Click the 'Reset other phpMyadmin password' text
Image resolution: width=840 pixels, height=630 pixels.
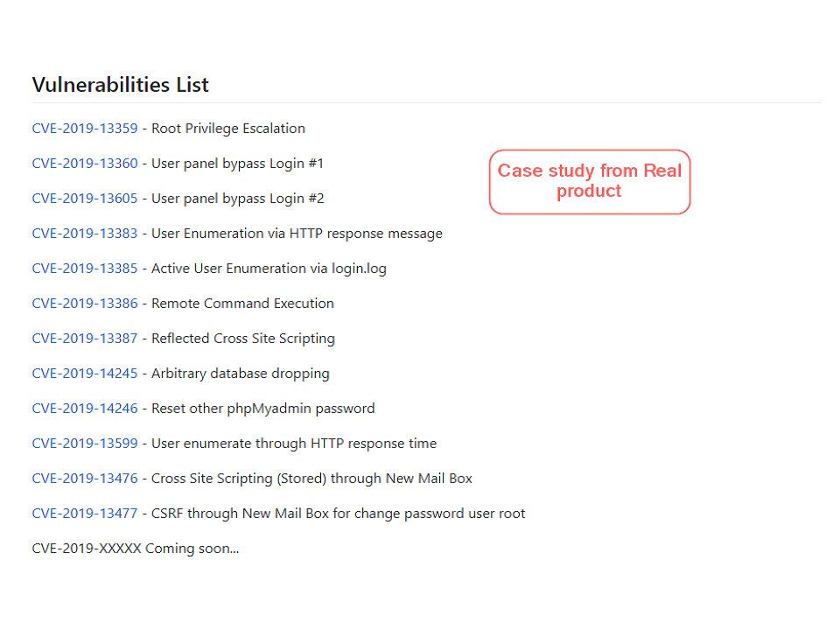click(x=262, y=409)
